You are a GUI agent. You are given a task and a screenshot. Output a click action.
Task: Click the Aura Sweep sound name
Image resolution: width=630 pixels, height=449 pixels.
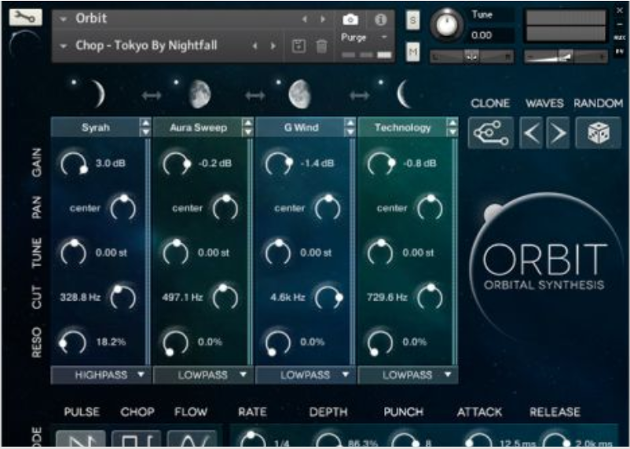[198, 128]
